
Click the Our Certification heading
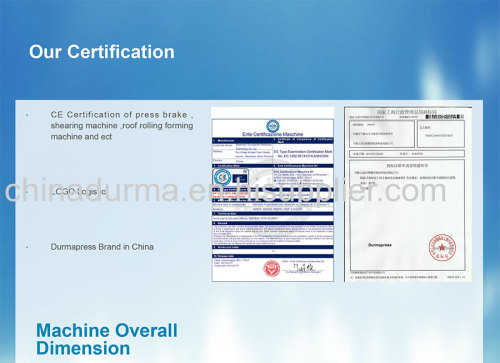point(102,52)
